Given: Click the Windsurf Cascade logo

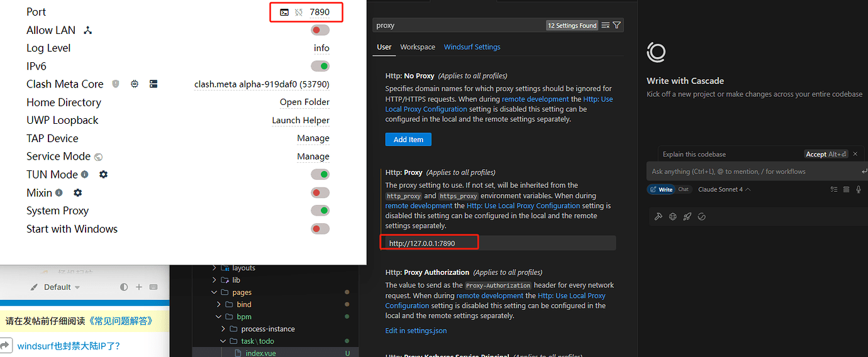Looking at the screenshot, I should coord(656,53).
